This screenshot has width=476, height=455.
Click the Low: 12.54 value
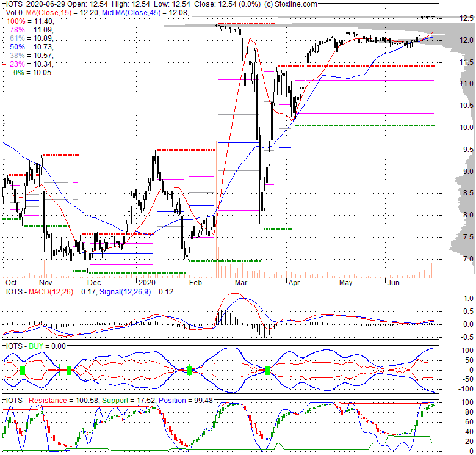point(172,4)
